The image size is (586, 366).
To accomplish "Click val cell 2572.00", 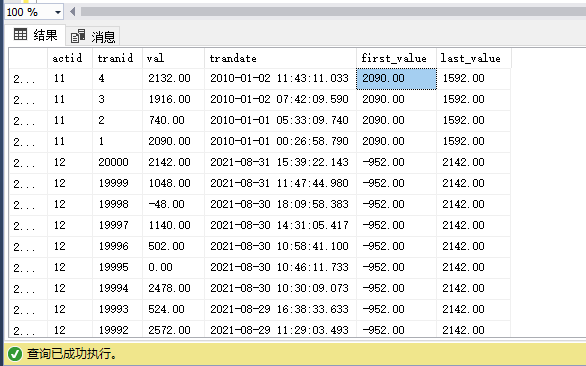I will tap(173, 329).
